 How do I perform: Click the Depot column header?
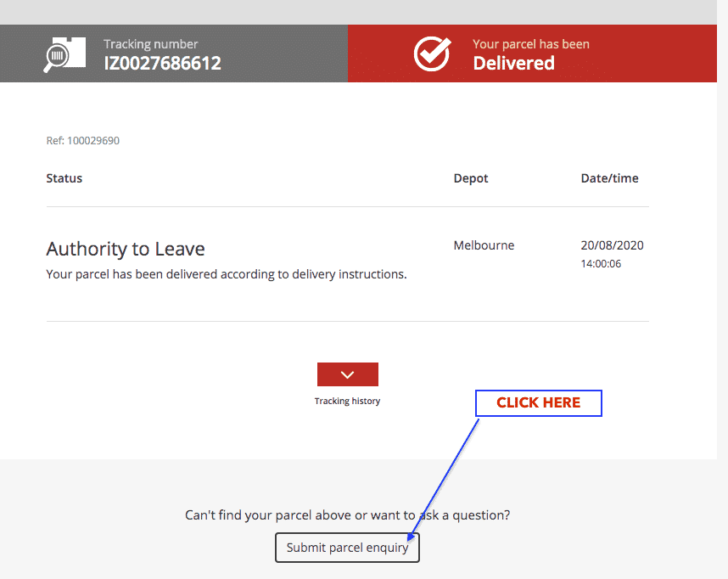point(471,178)
